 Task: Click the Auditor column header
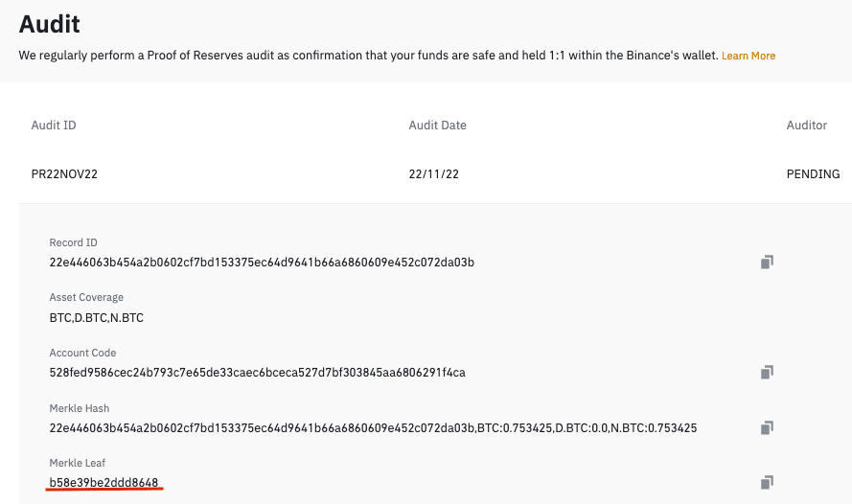[x=806, y=126]
